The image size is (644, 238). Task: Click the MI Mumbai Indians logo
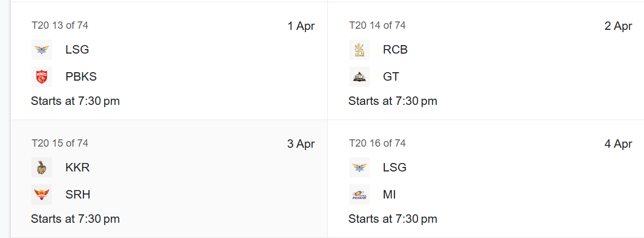coord(359,195)
